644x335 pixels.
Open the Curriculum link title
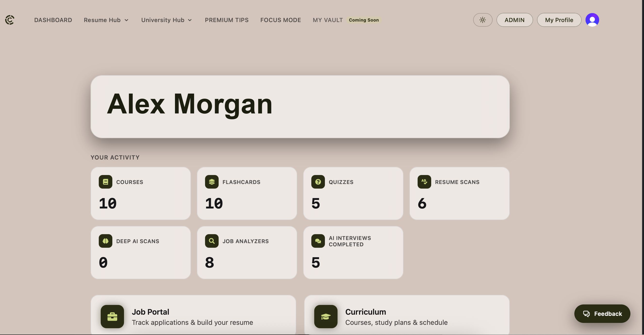365,312
